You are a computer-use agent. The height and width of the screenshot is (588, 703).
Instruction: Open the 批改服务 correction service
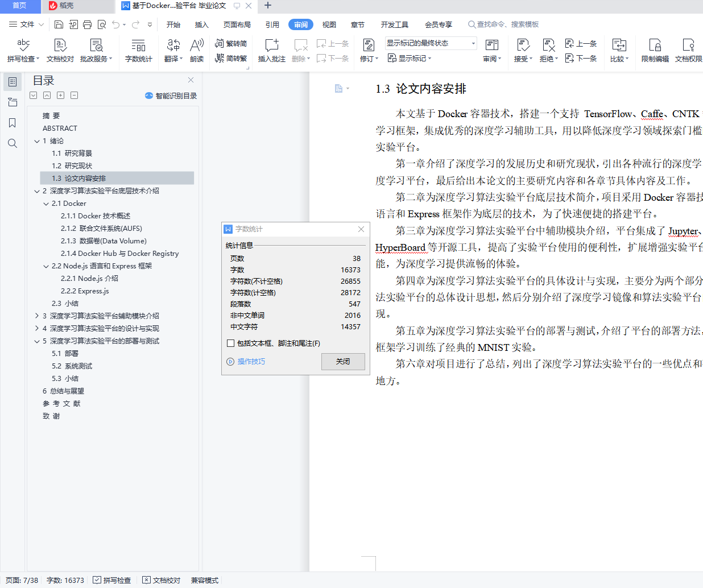tap(96, 50)
